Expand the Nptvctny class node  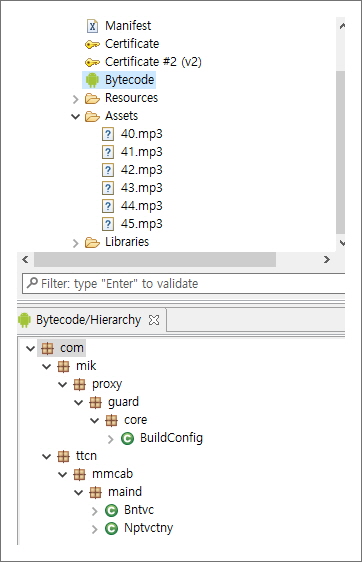pos(95,529)
